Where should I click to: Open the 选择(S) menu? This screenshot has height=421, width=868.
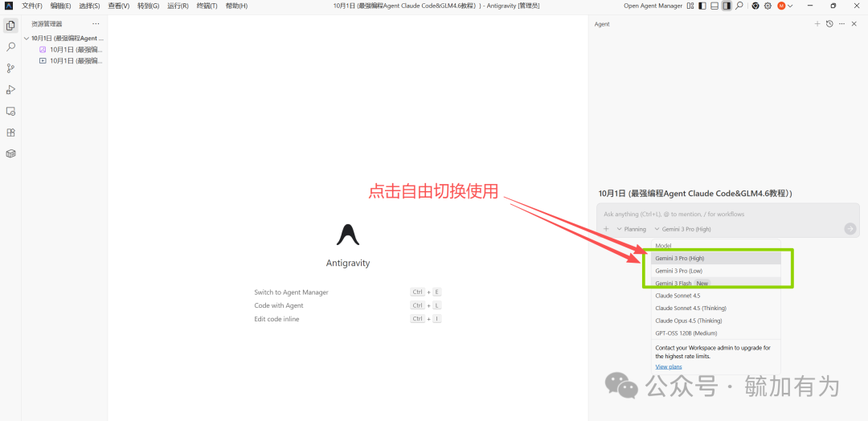(x=89, y=6)
